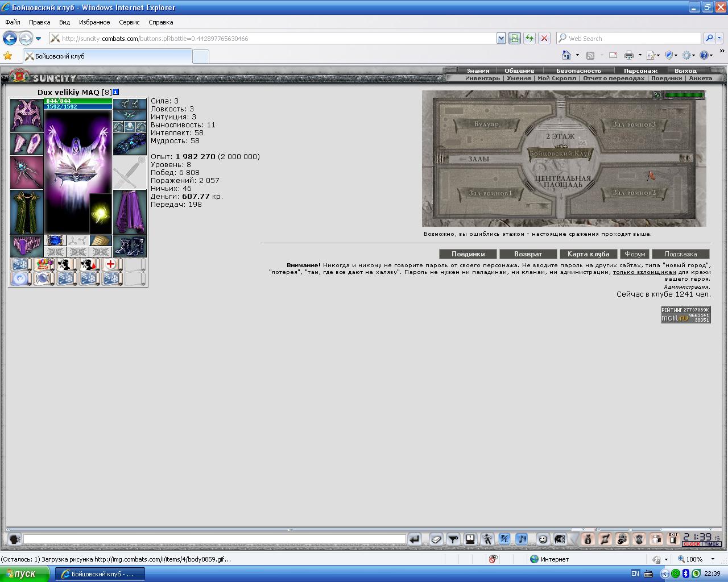Image resolution: width=728 pixels, height=582 pixels.
Task: Click the purple leggings equipment slot
Action: point(130,212)
